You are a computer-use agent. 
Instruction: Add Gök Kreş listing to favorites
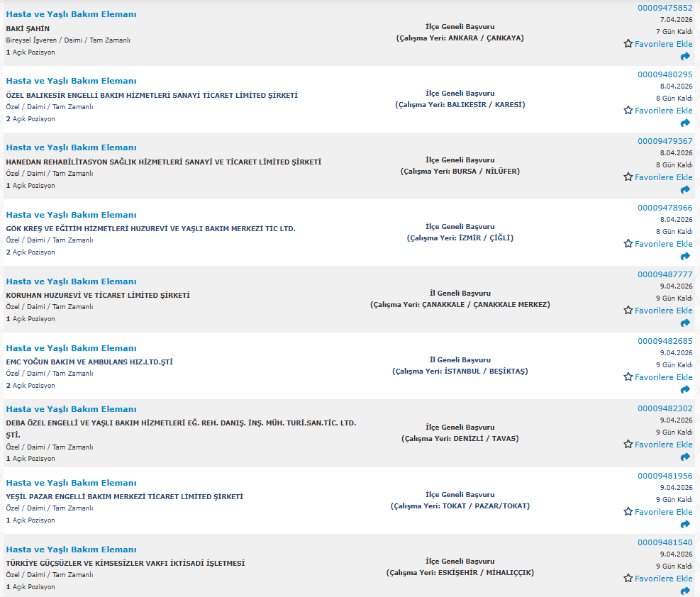tap(657, 244)
